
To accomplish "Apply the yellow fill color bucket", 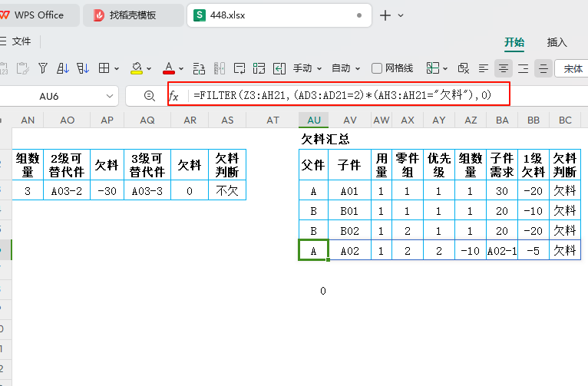I will [x=137, y=68].
